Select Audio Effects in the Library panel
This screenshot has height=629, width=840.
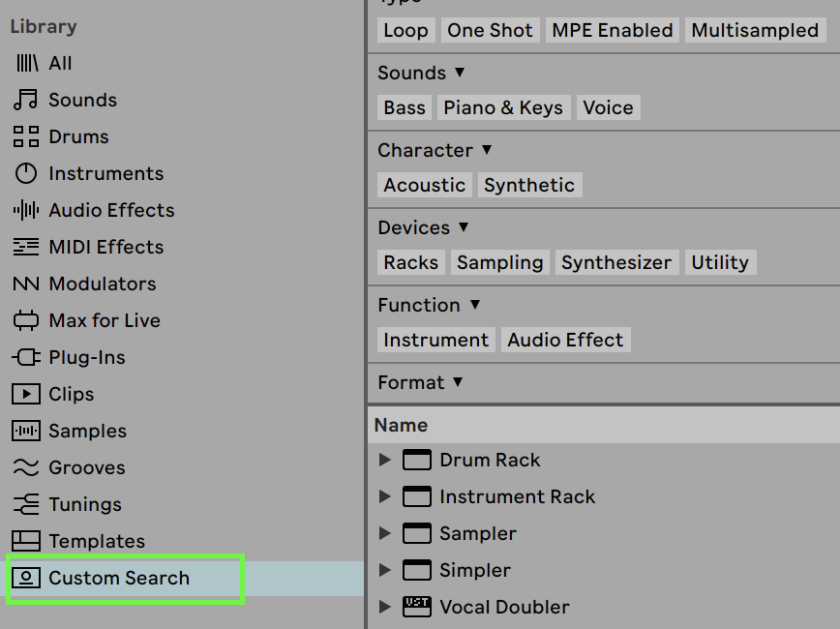[x=110, y=210]
